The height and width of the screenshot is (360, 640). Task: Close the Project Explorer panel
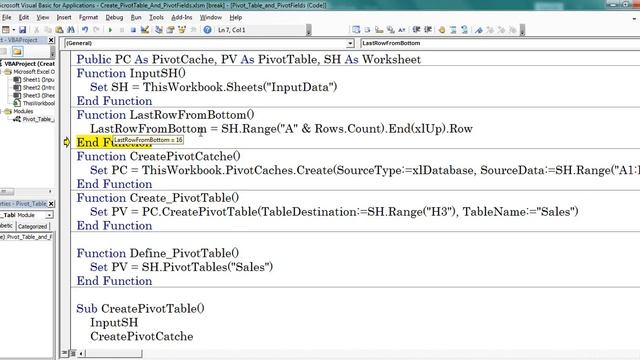pos(51,40)
